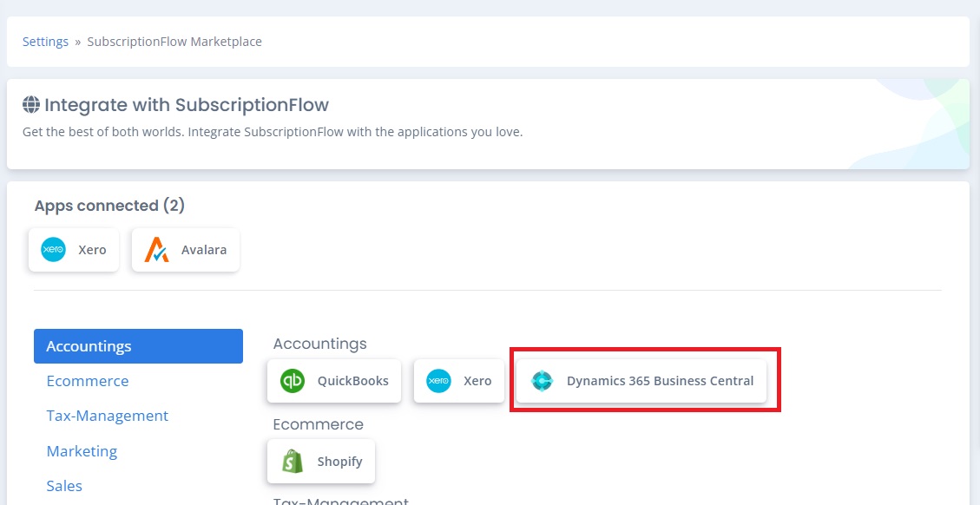This screenshot has width=980, height=505.
Task: Click the 'Get the best of both worlds' description
Action: pos(273,133)
